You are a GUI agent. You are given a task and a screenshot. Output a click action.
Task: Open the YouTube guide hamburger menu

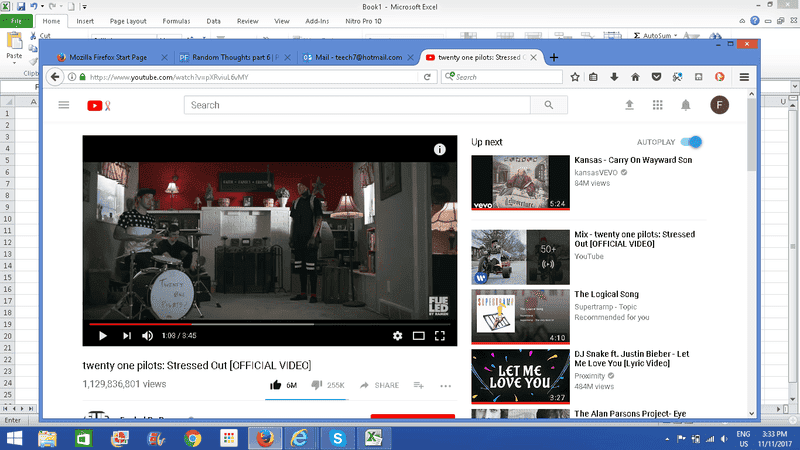(64, 105)
